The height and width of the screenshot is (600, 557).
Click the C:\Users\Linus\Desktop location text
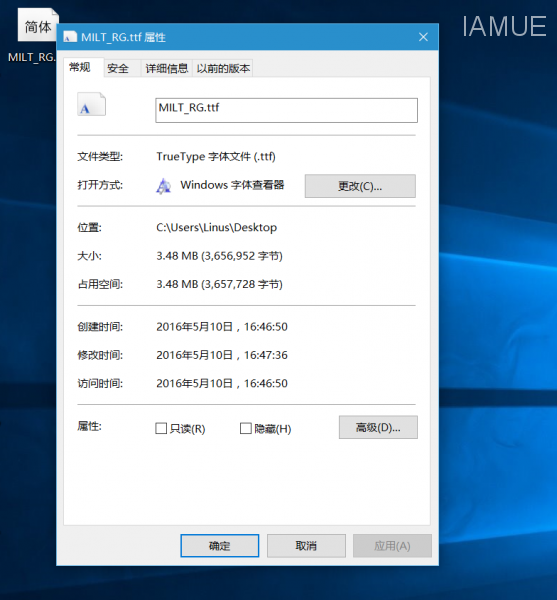pos(217,228)
